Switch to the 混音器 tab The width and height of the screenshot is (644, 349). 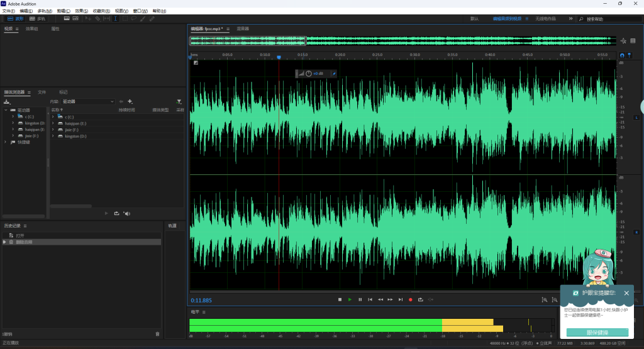243,29
